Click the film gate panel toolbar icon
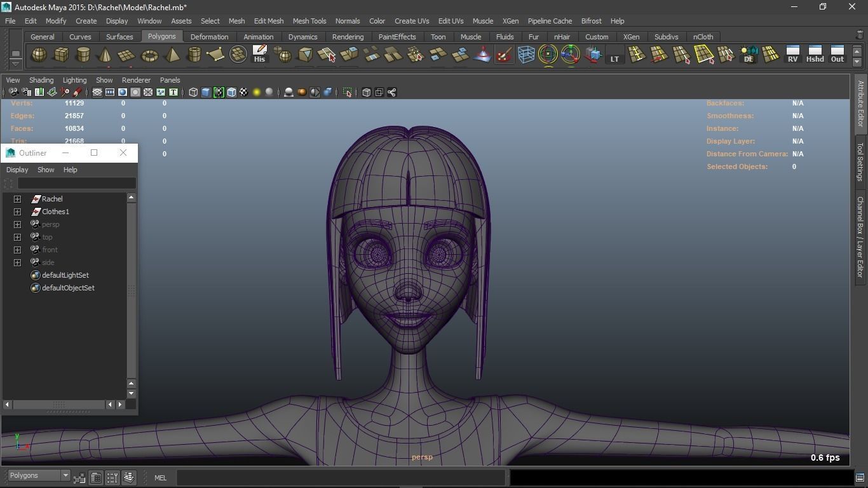The image size is (868, 488). 110,92
